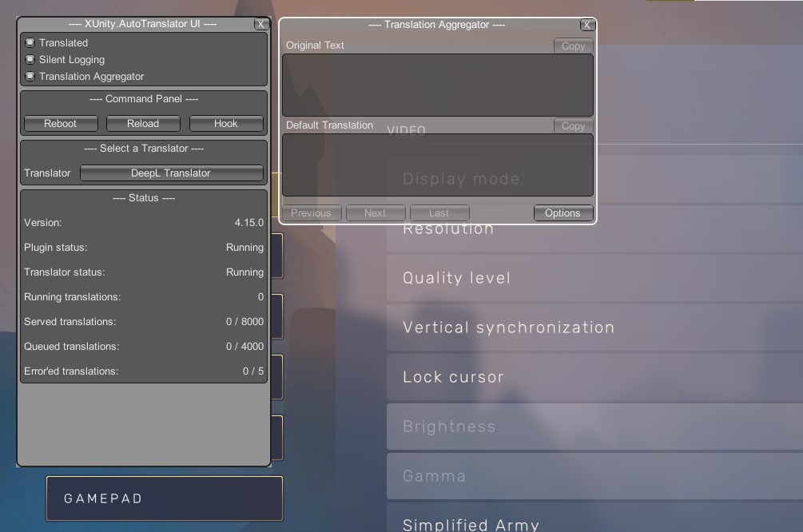
Task: Click the Version value 4.15.0
Action: [x=248, y=223]
